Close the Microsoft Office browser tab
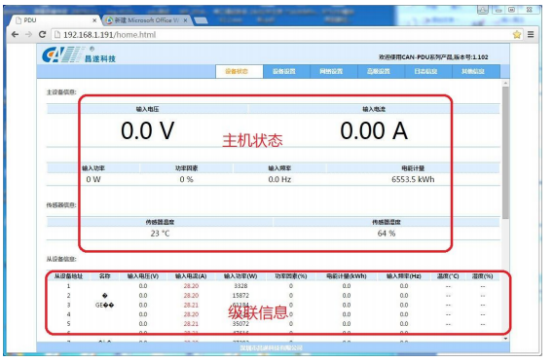This screenshot has height=363, width=554. coord(185,21)
